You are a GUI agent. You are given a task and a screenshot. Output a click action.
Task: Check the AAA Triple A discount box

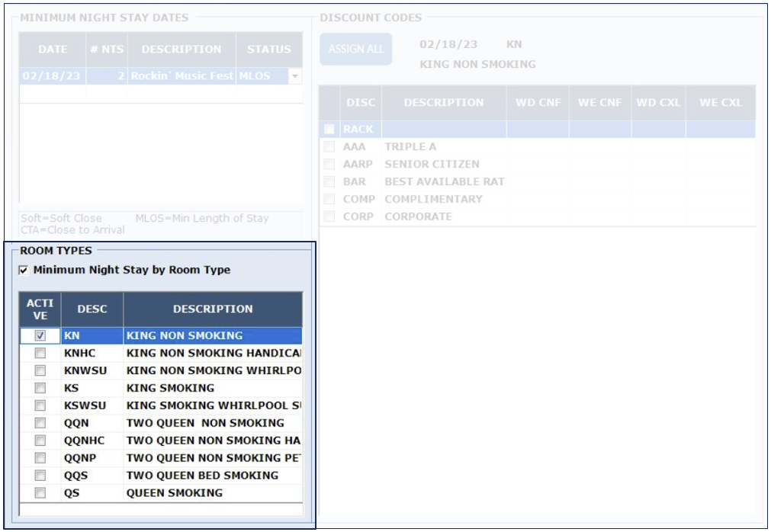coord(329,147)
